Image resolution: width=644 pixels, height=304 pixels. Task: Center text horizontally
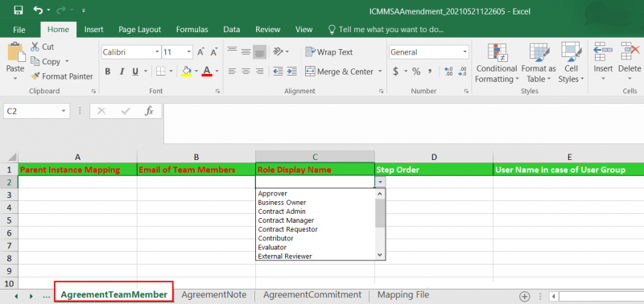246,72
